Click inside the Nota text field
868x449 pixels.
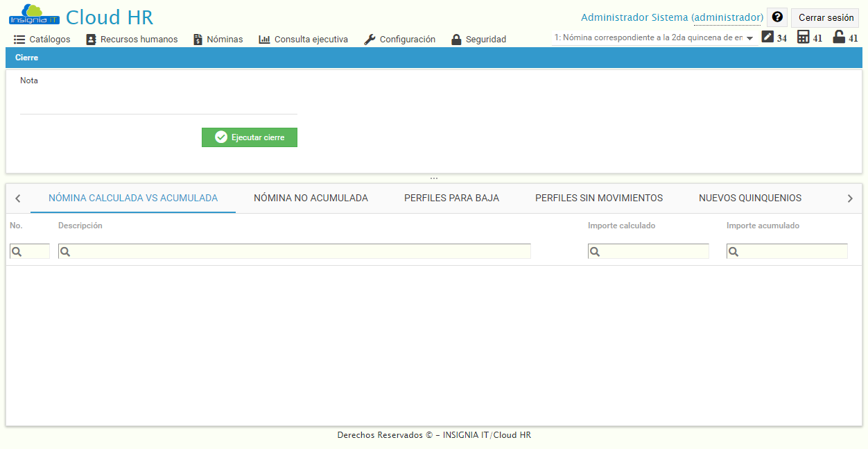(x=158, y=101)
